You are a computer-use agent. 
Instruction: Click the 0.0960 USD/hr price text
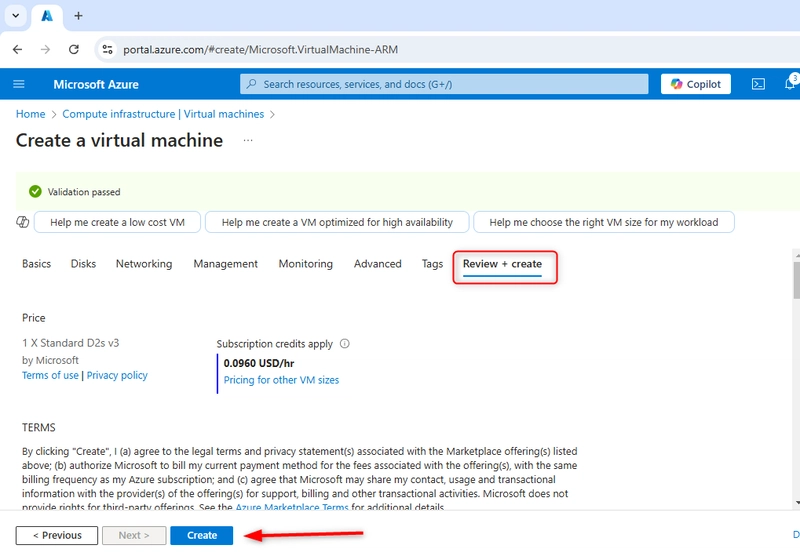click(x=259, y=363)
